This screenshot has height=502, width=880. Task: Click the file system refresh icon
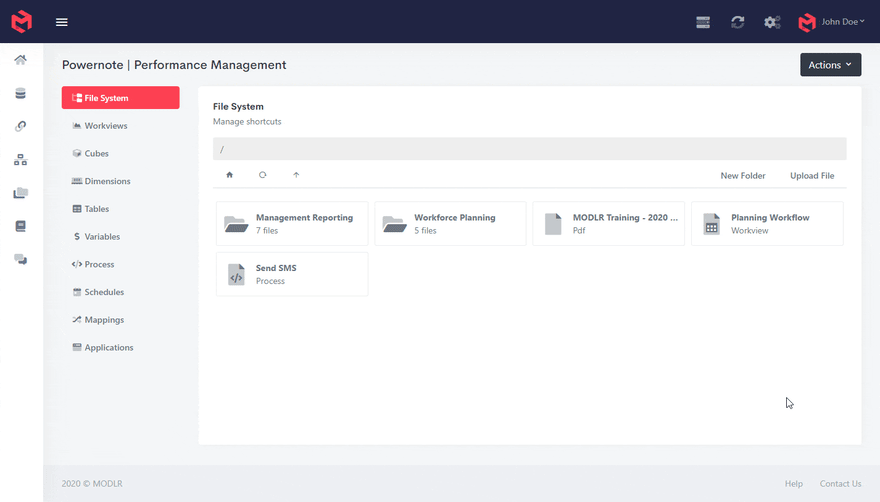tap(263, 175)
